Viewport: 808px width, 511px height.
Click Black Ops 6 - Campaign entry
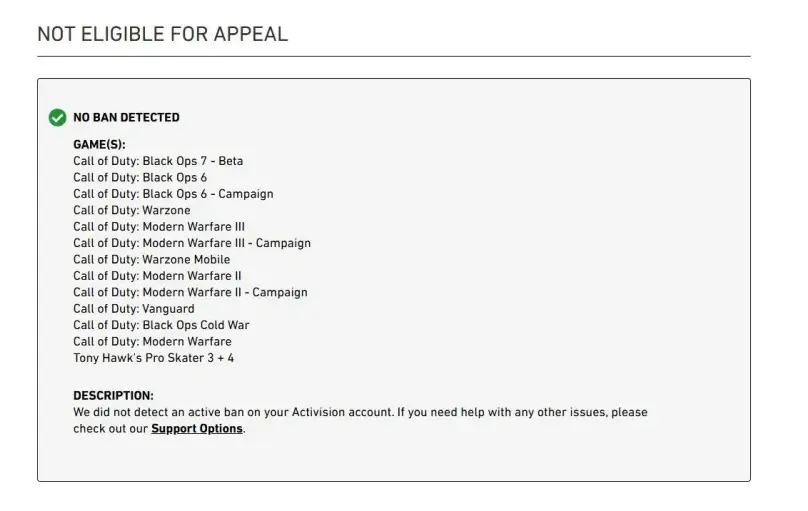[x=173, y=194]
